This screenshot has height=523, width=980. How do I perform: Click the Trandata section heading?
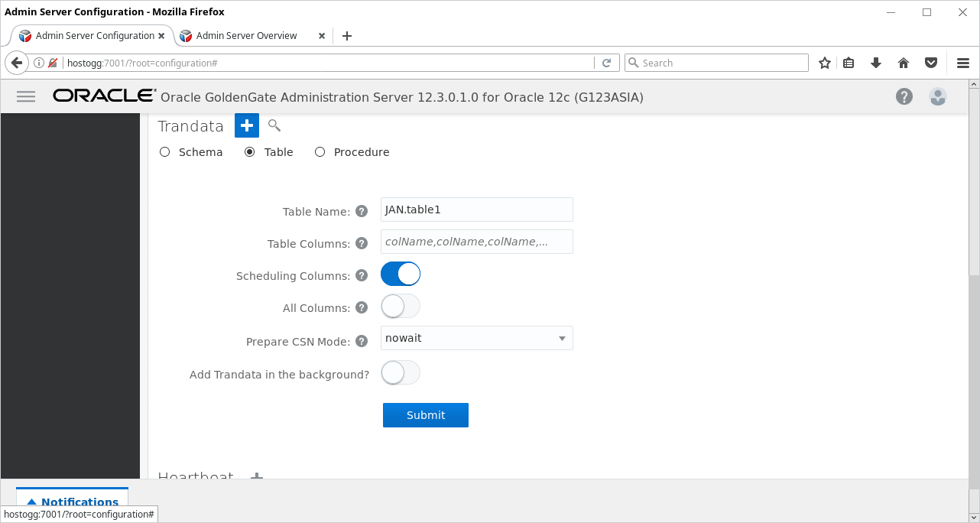click(x=190, y=126)
